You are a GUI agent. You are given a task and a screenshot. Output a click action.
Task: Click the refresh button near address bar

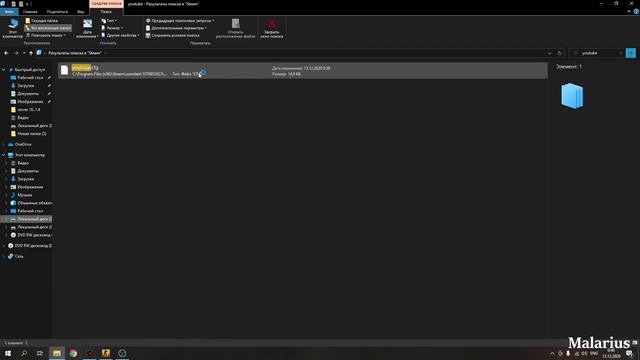559,53
